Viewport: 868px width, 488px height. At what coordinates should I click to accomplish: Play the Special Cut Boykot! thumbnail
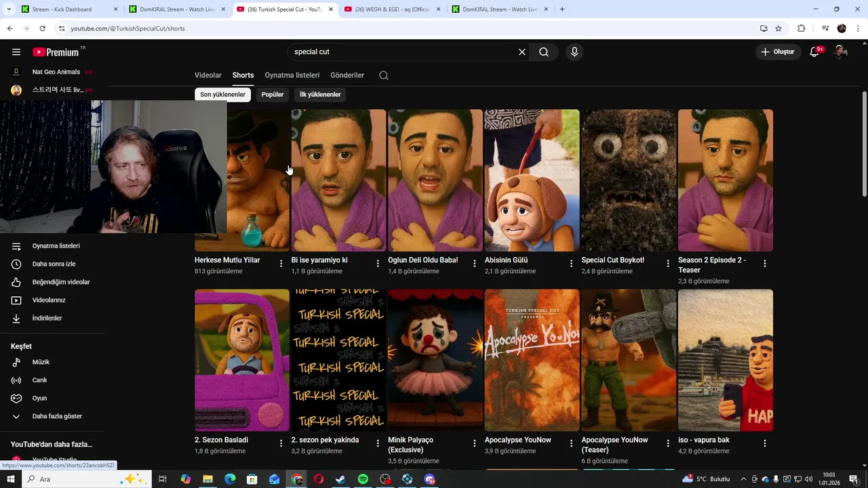[629, 180]
